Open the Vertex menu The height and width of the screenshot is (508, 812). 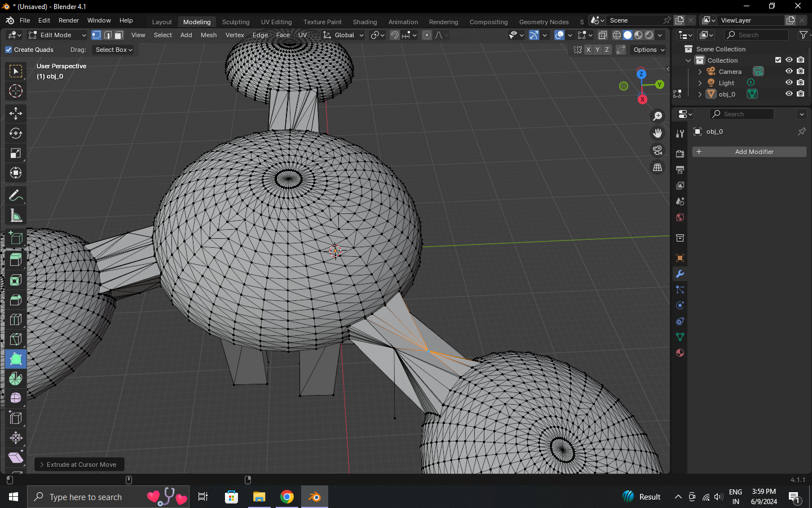[x=235, y=35]
